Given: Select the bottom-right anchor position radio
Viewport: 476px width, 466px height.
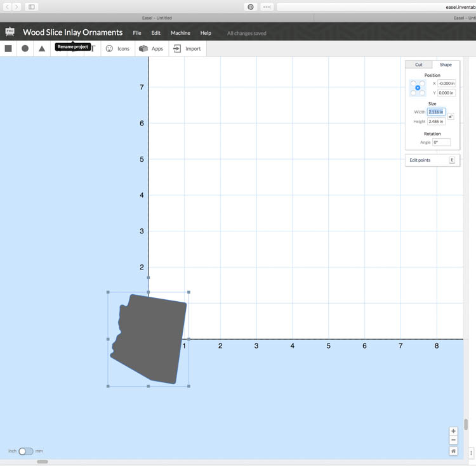Looking at the screenshot, I should (x=422, y=93).
